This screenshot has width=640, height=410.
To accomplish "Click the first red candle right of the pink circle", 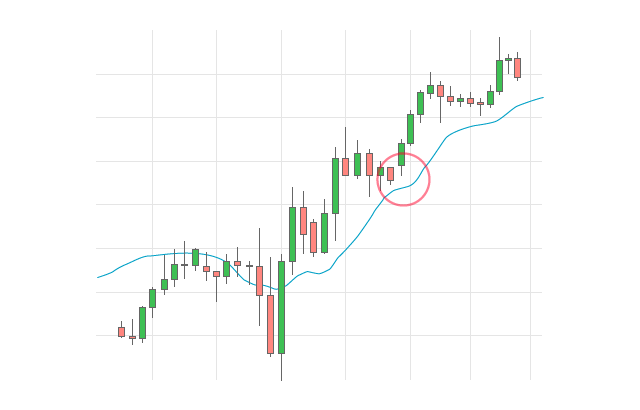I will point(440,90).
